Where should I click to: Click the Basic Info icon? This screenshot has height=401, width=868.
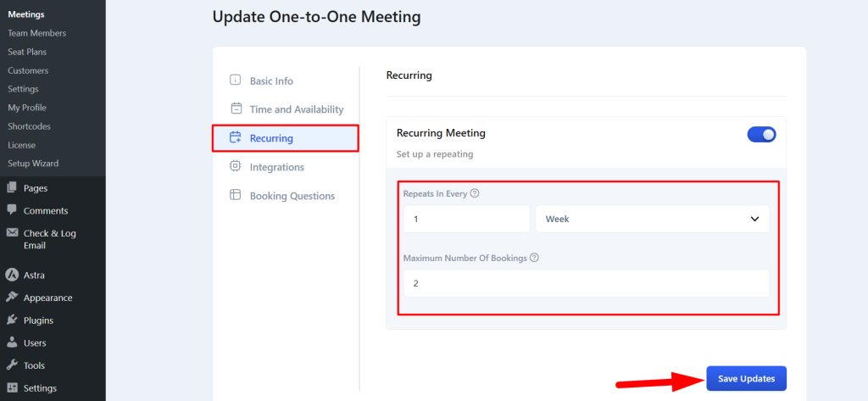click(236, 80)
